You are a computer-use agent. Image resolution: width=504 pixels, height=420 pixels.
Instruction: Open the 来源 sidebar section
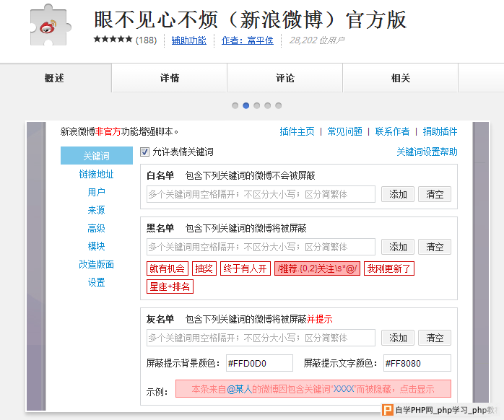(x=97, y=210)
